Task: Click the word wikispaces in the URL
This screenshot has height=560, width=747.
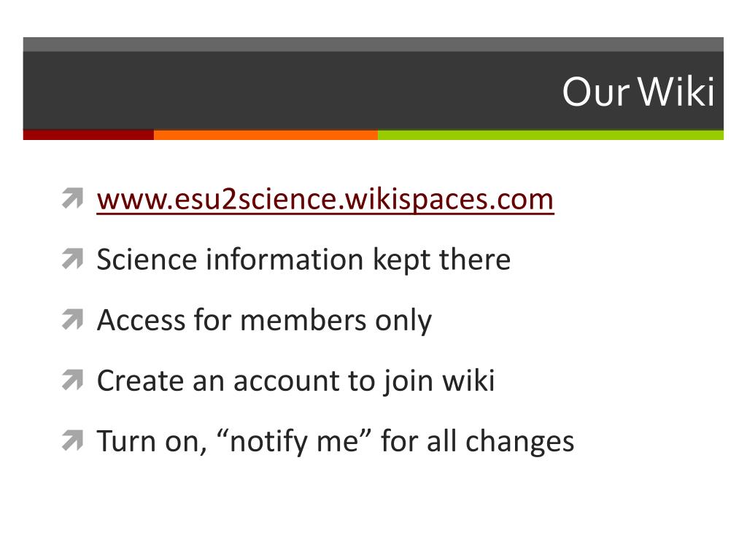Action: click(x=414, y=199)
